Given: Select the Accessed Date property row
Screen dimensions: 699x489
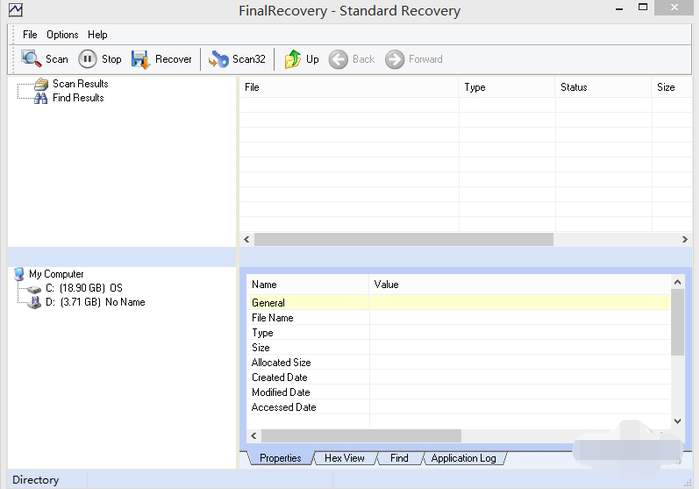Looking at the screenshot, I should (458, 407).
